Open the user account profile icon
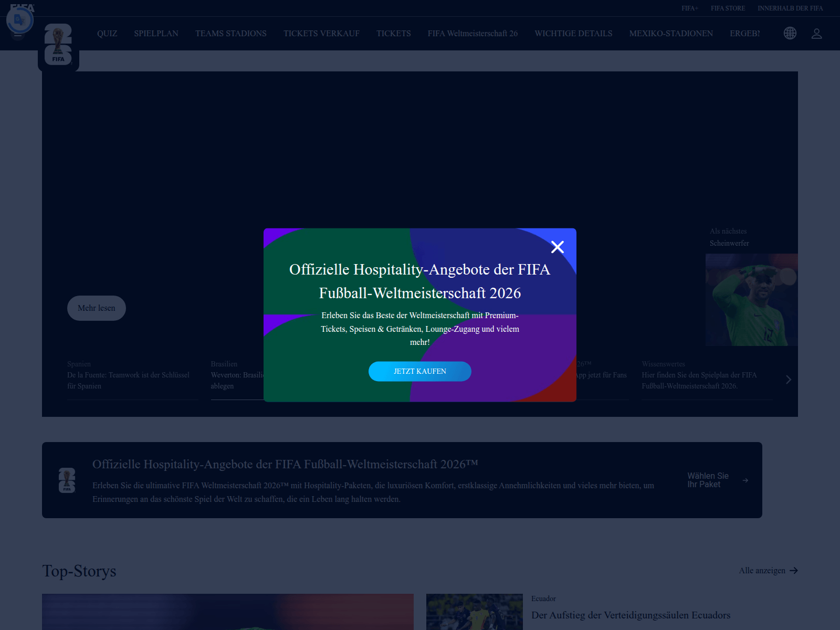This screenshot has width=840, height=630. click(x=816, y=33)
